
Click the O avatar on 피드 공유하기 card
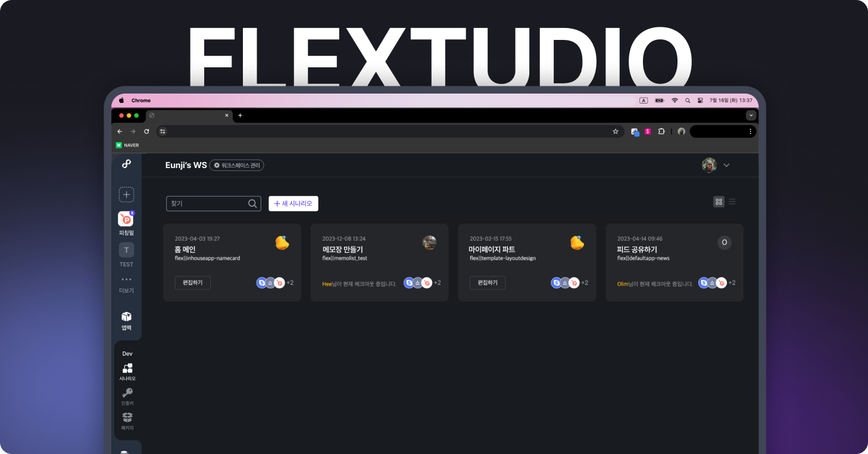pos(725,242)
